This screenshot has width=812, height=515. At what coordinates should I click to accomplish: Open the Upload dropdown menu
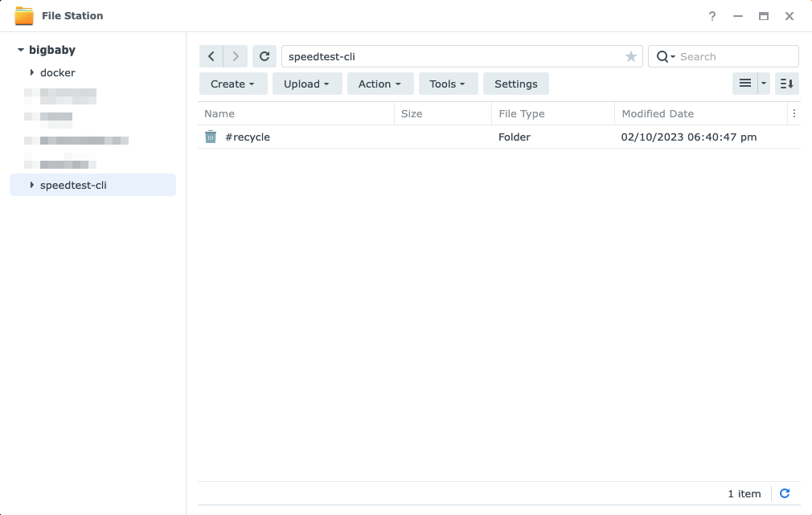306,84
